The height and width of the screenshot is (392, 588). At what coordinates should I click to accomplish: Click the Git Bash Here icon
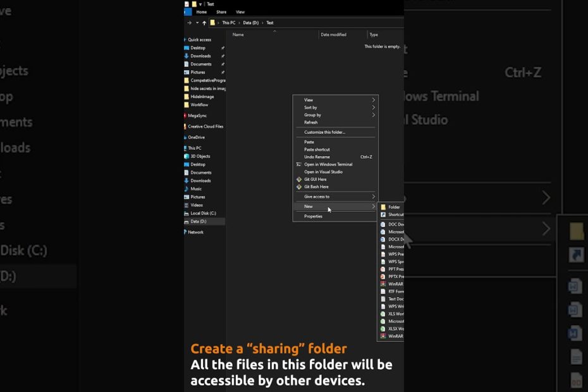pos(299,187)
